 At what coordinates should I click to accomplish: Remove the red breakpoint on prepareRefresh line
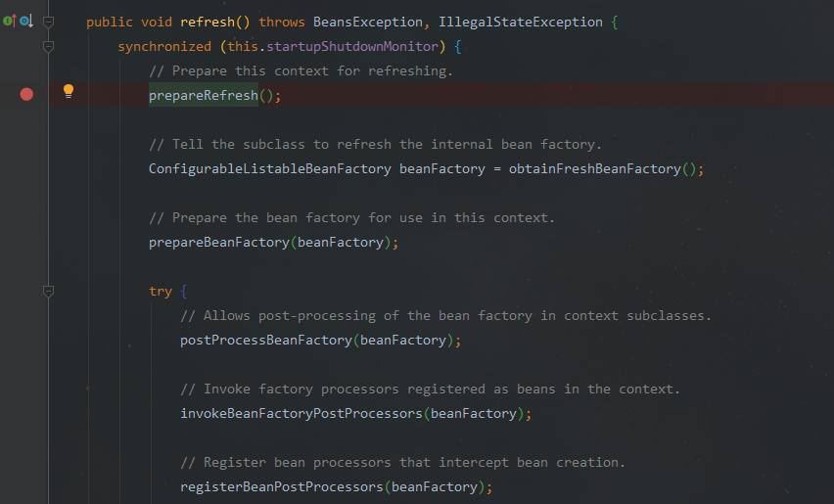coord(26,95)
